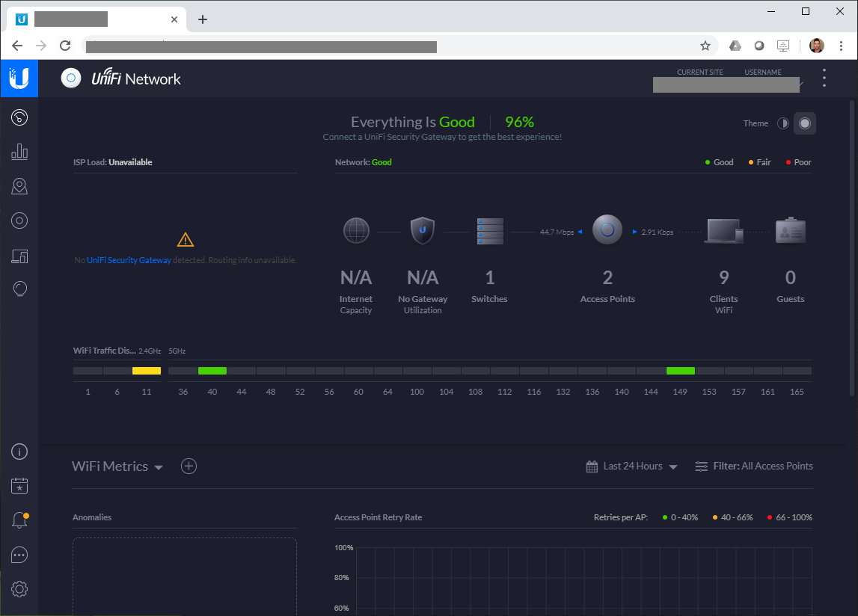
Task: Click the switch stack icon
Action: tap(490, 231)
